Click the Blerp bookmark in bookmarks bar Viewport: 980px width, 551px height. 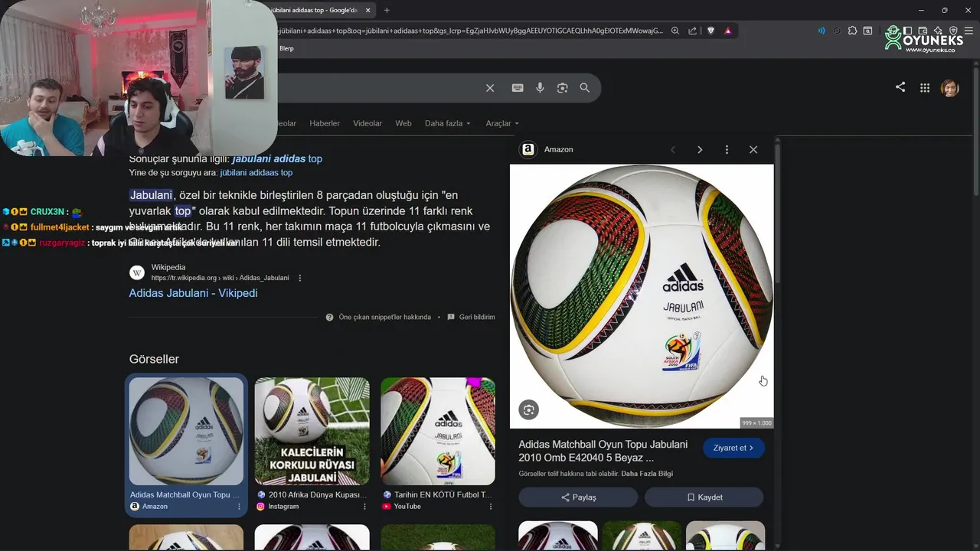coord(286,48)
